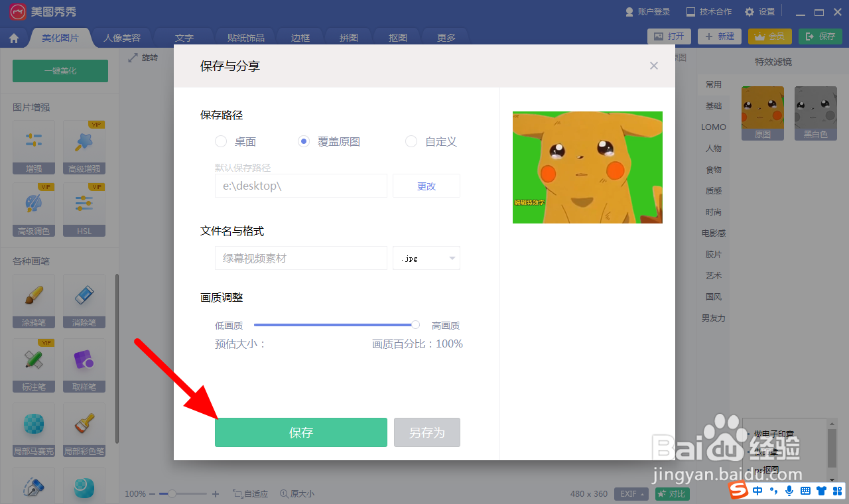Expand the 更多 tools menu

point(445,38)
